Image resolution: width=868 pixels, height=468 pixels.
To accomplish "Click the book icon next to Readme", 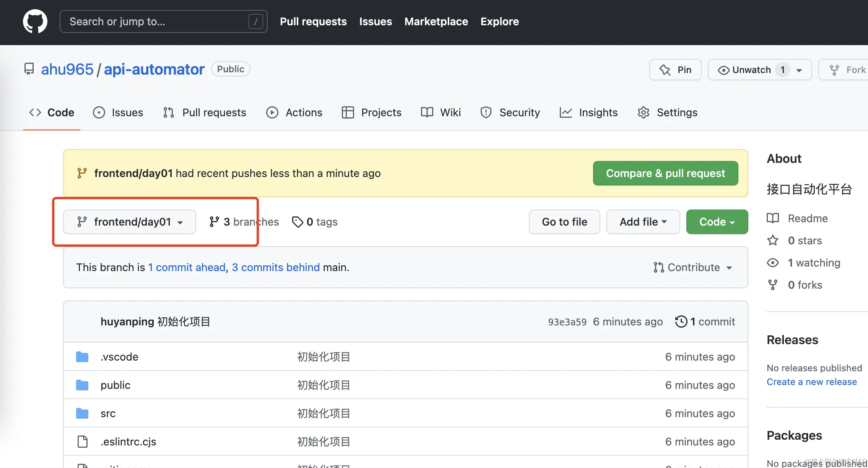I will pos(773,218).
